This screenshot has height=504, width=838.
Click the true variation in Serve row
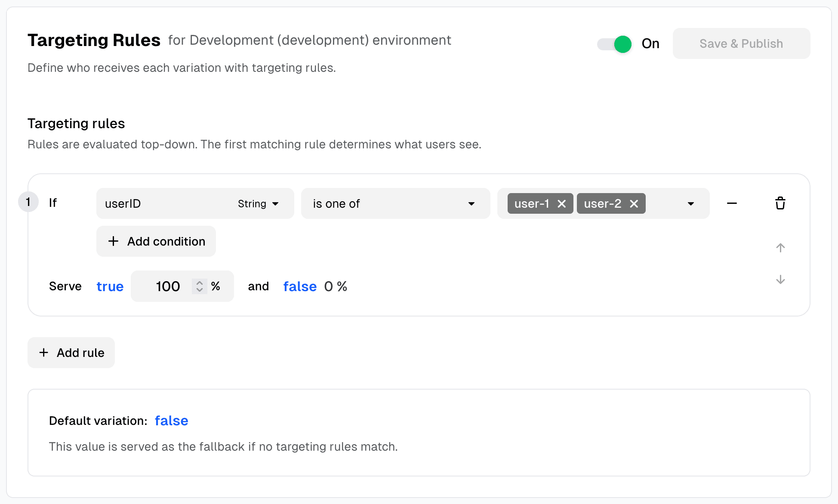(110, 286)
